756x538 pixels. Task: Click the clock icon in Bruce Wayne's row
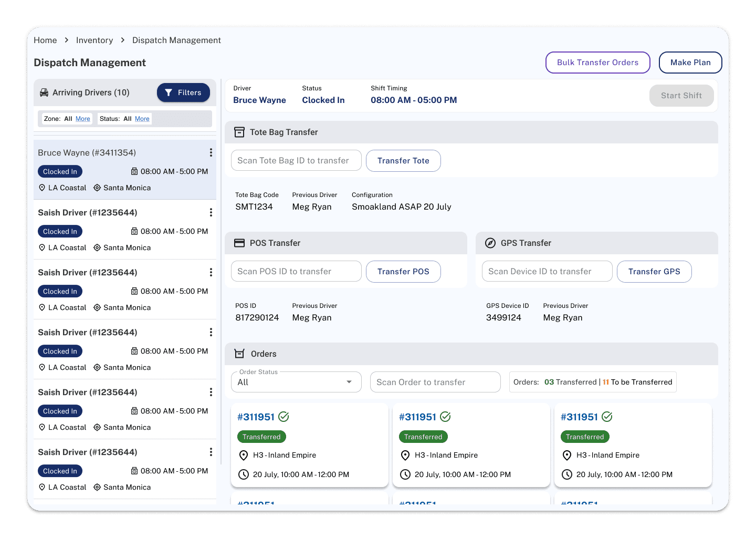click(x=134, y=171)
